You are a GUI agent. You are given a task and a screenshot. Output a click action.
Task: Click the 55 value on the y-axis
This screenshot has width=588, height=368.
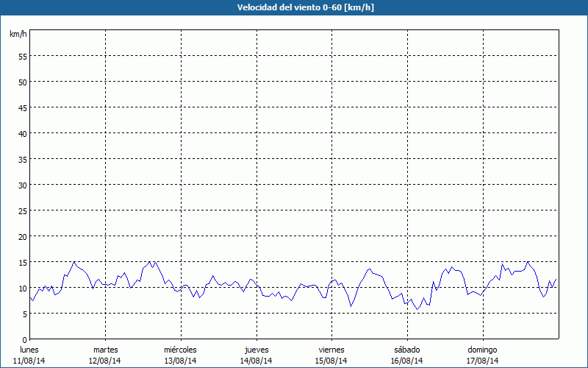point(23,56)
